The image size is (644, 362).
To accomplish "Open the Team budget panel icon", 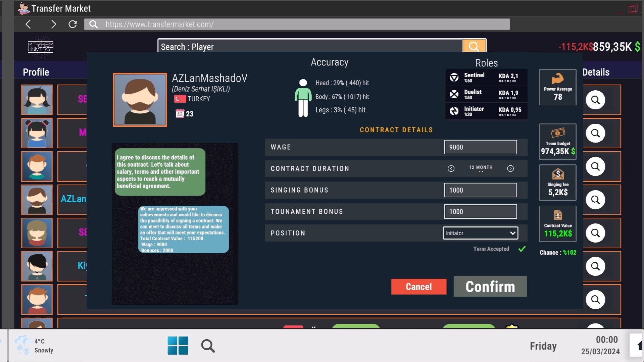I will point(557,134).
